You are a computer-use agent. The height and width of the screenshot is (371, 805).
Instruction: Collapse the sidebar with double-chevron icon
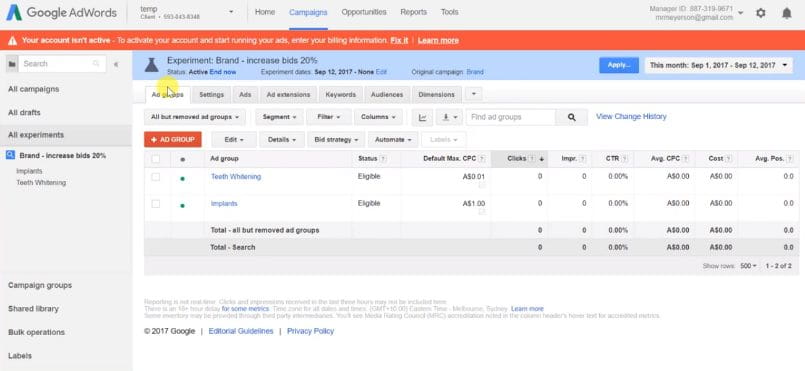(116, 64)
